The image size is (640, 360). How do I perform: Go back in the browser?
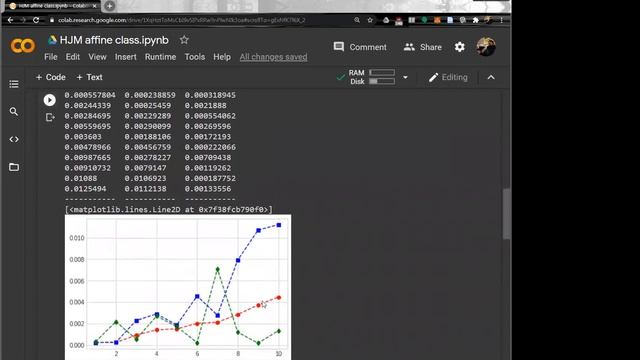click(10, 20)
